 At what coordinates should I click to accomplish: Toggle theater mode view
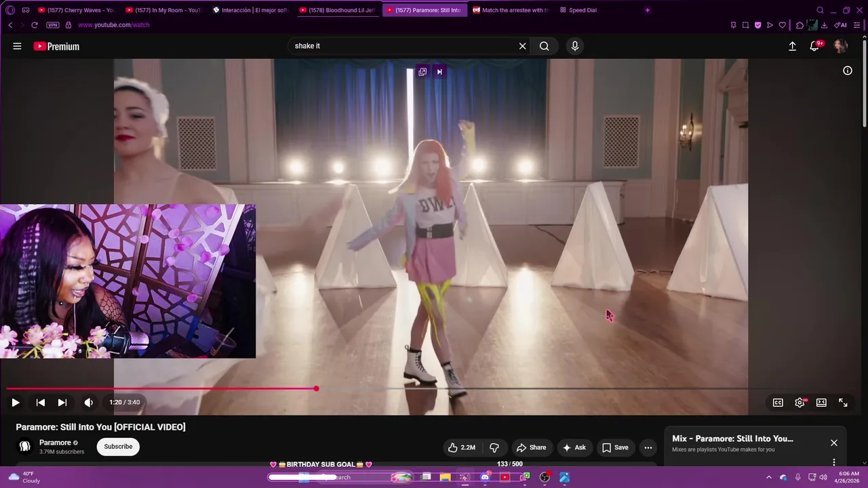(x=821, y=403)
